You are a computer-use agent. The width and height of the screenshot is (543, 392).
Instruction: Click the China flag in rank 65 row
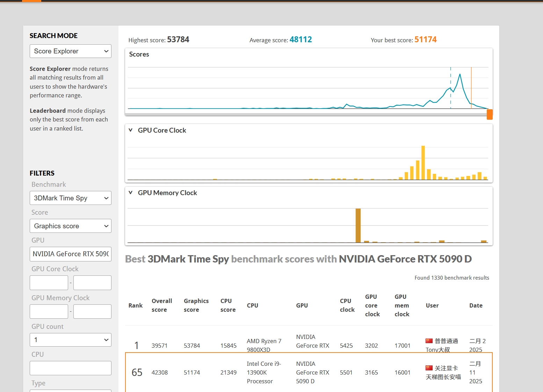coord(429,368)
